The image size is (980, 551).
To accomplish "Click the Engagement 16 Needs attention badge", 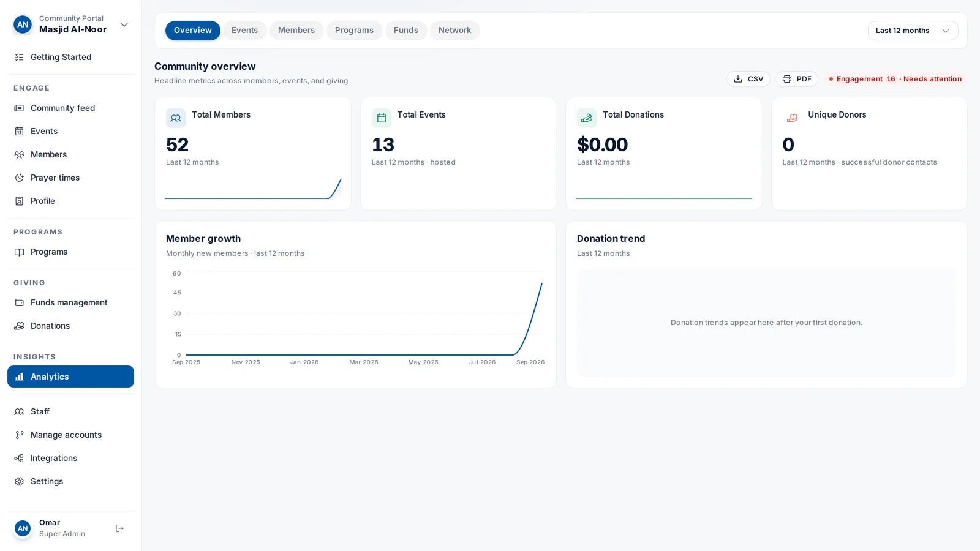I will (x=895, y=79).
